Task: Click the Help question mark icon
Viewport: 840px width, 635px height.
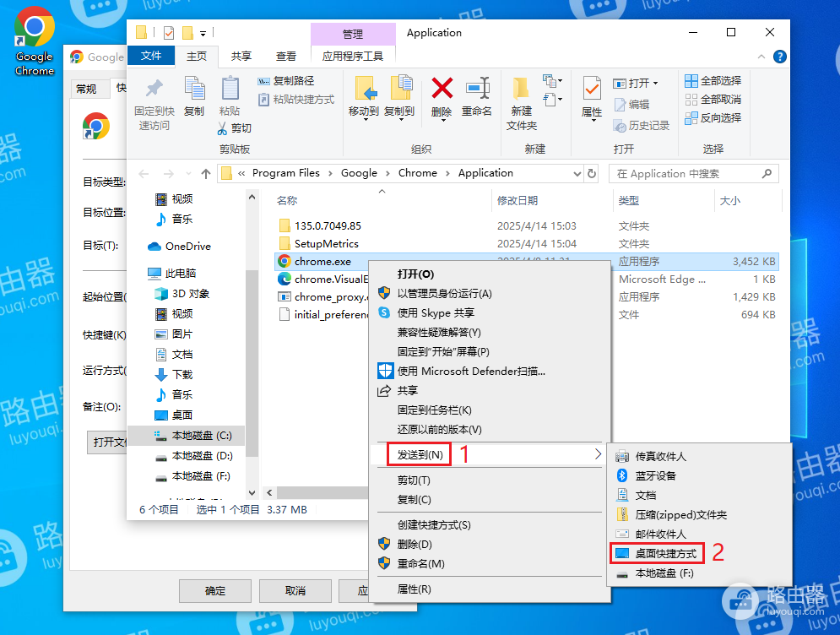Action: [x=780, y=57]
